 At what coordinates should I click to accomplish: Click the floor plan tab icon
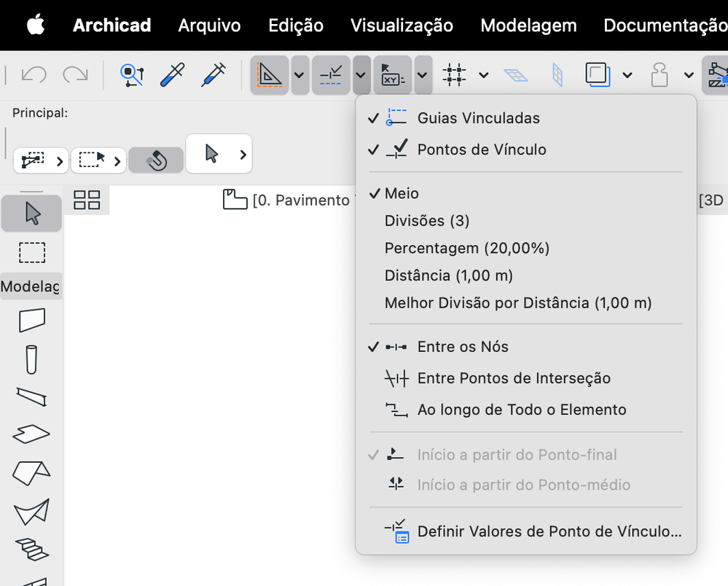point(235,199)
